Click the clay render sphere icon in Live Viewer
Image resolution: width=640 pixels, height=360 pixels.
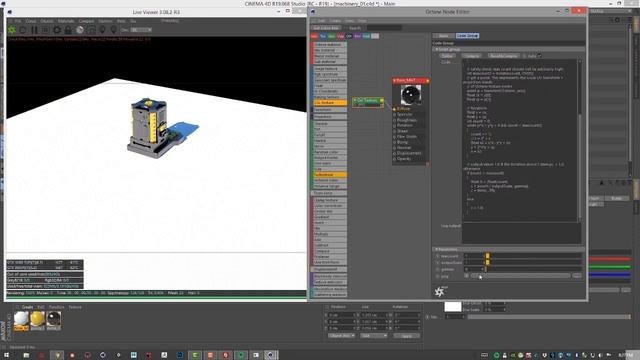80,30
